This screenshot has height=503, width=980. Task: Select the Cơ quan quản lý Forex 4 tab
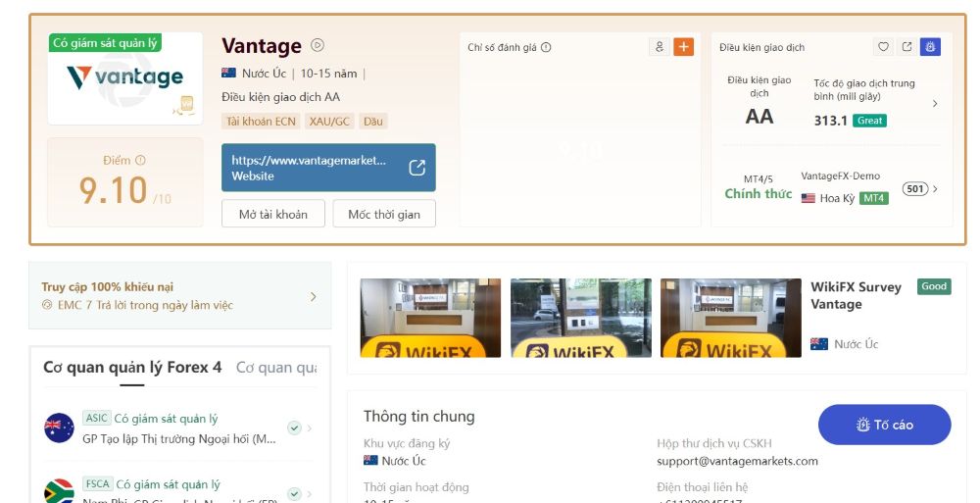point(132,368)
